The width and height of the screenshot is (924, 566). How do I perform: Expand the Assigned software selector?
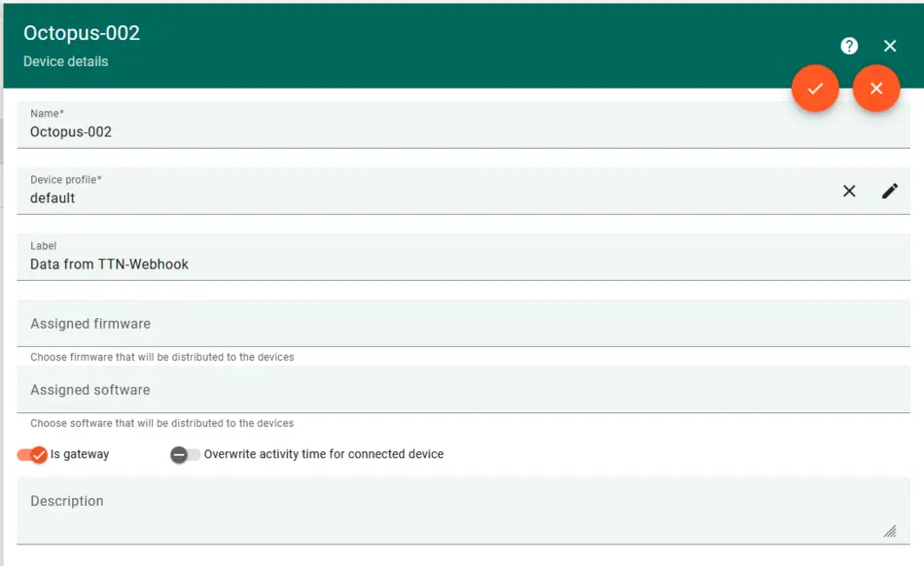point(457,390)
